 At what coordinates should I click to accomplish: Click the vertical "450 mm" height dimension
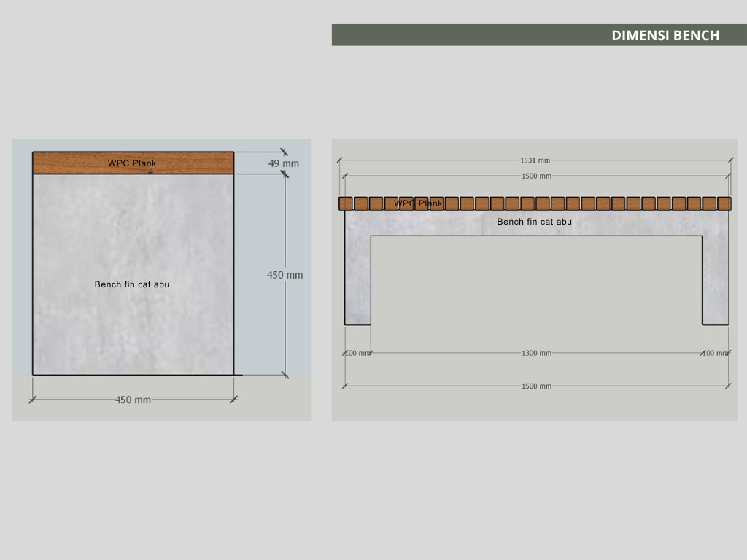[285, 275]
